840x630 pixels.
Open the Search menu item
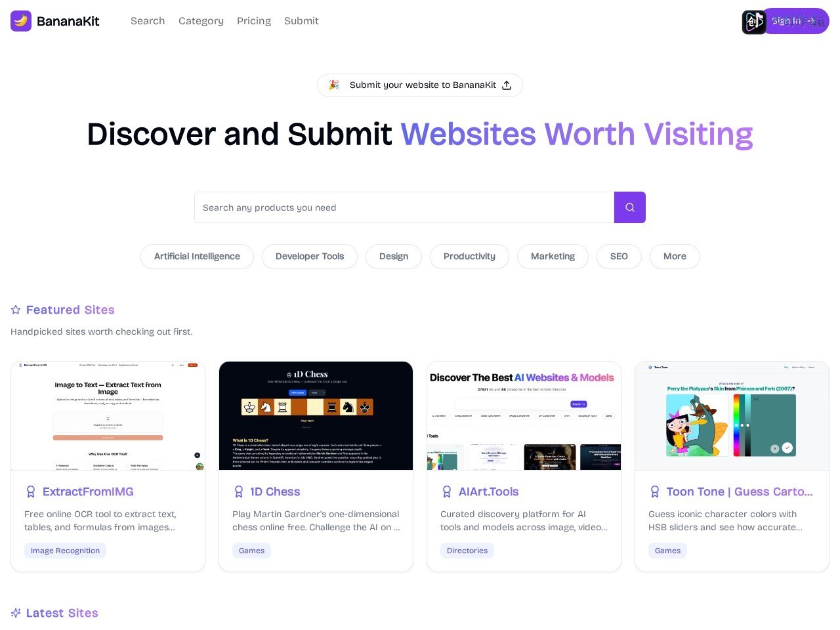pos(148,21)
